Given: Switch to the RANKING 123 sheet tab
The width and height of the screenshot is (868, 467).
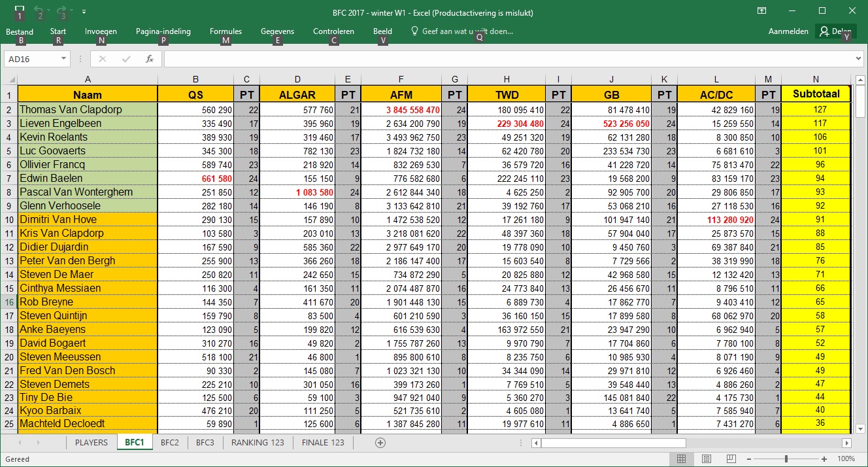Looking at the screenshot, I should tap(258, 443).
